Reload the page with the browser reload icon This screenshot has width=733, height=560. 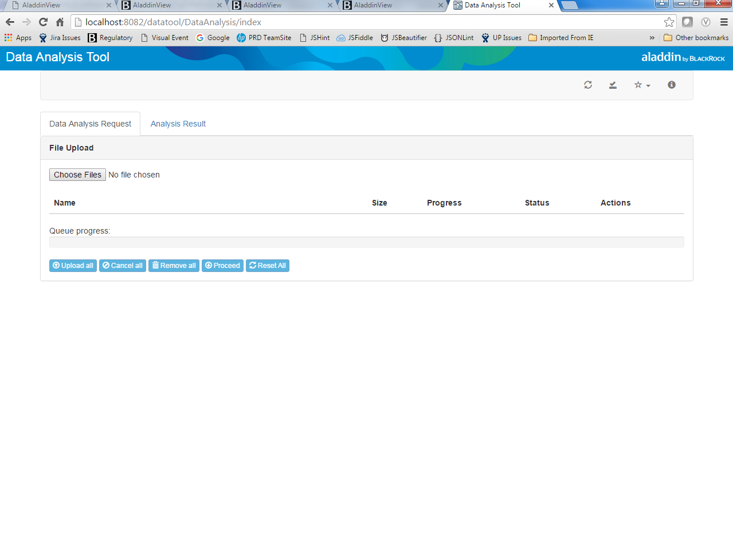43,22
